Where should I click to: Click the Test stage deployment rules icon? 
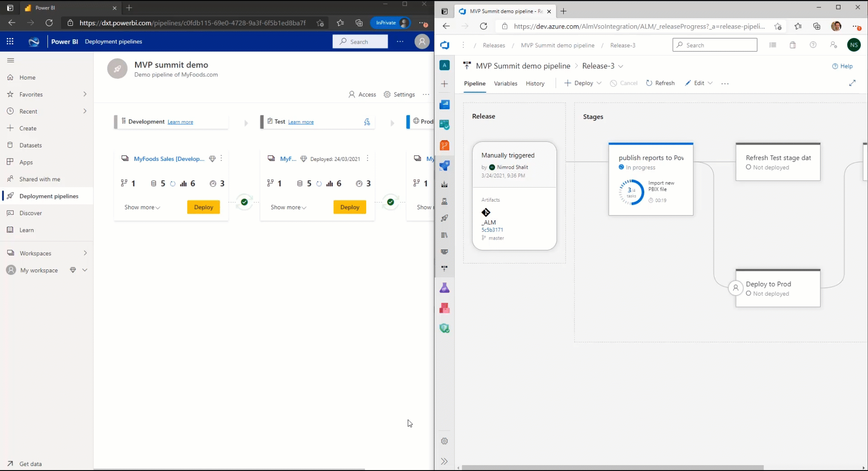367,122
